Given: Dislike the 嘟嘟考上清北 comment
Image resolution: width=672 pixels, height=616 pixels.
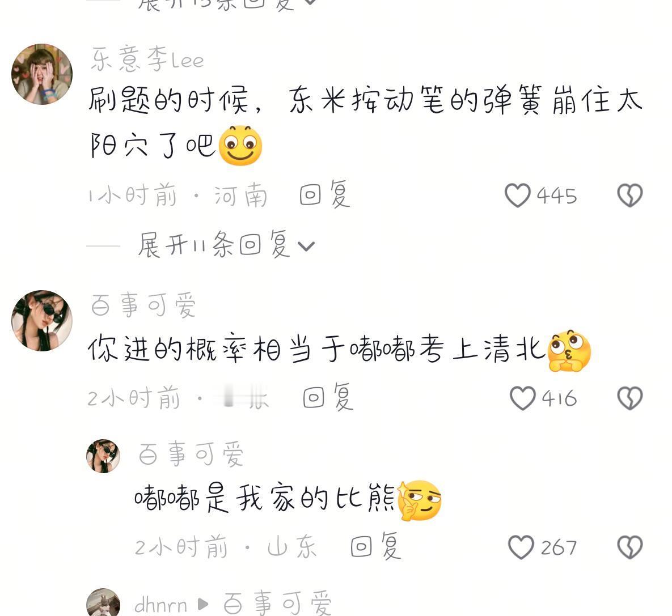Looking at the screenshot, I should click(x=630, y=398).
